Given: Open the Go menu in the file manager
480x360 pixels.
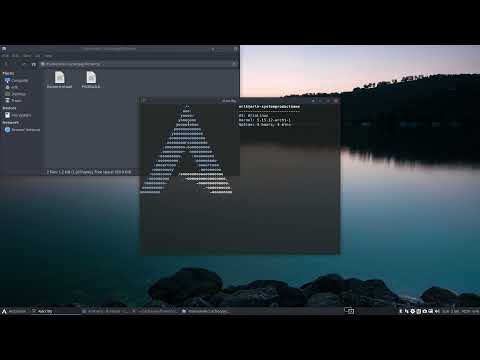Looking at the screenshot, I should point(38,56).
